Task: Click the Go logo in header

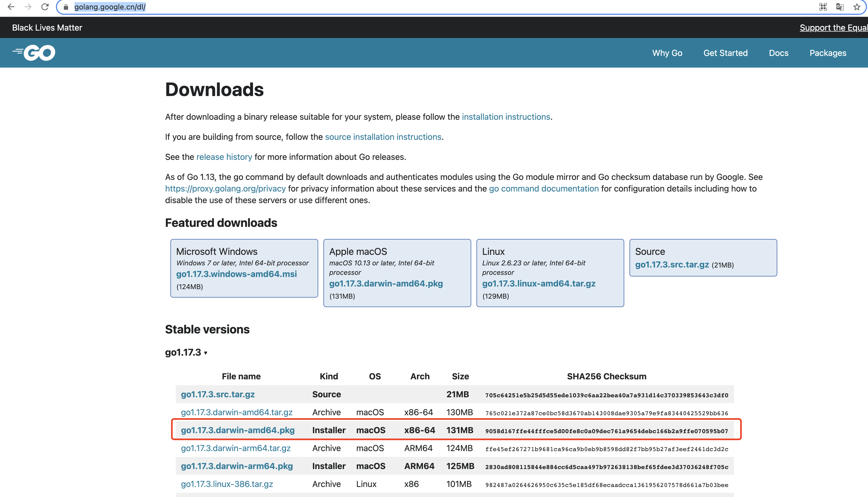Action: pyautogui.click(x=34, y=53)
